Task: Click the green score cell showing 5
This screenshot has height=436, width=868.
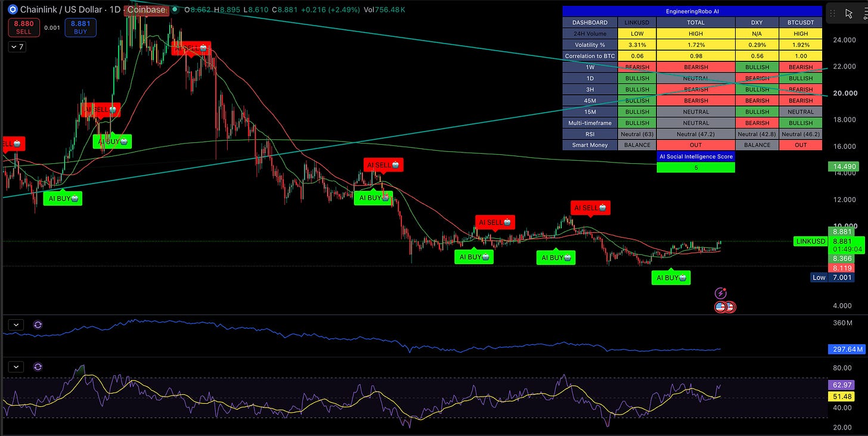Action: 696,167
